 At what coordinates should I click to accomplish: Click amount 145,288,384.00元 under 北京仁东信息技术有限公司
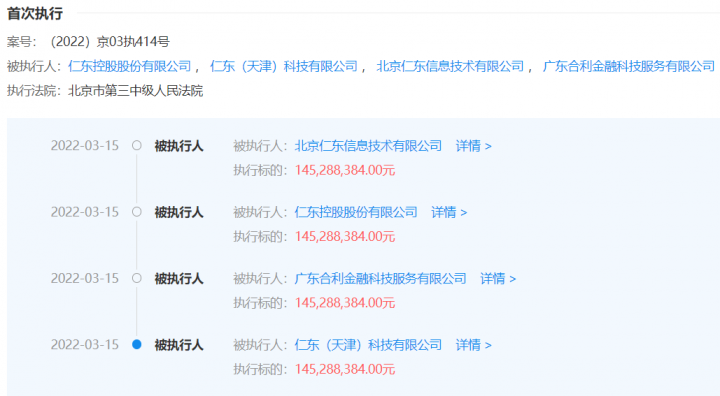(345, 170)
